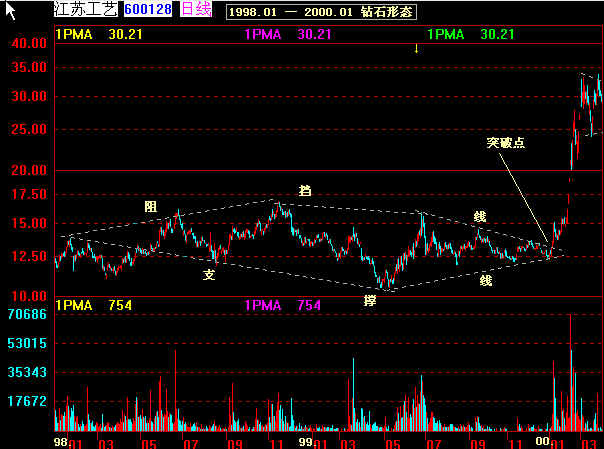The width and height of the screenshot is (604, 449).
Task: Select the magenta 1PMA 30.21 indicator
Action: [288, 35]
